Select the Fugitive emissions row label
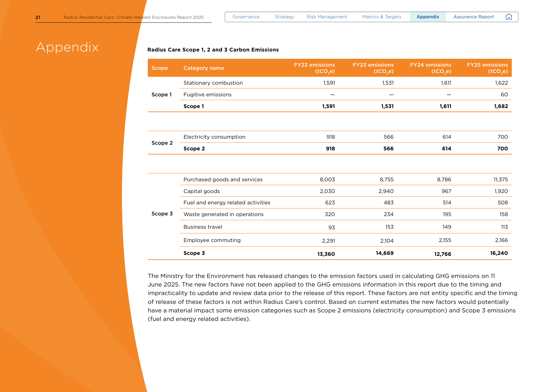 pos(208,94)
